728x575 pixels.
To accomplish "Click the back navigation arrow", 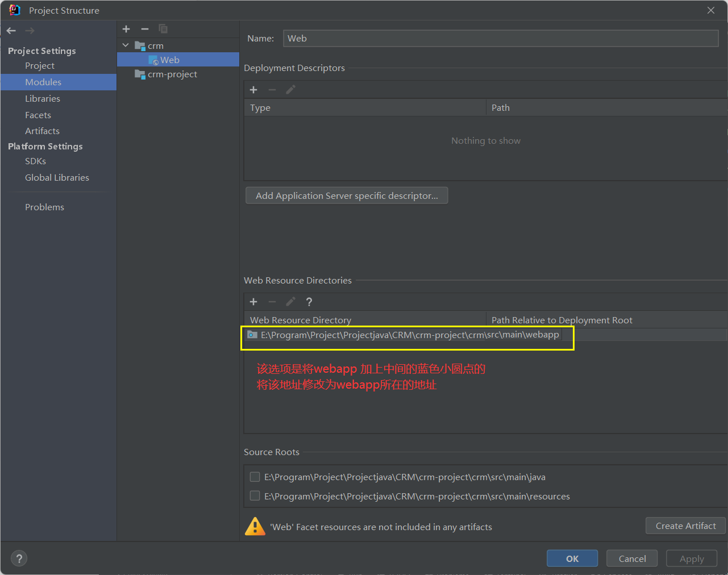I will point(11,31).
